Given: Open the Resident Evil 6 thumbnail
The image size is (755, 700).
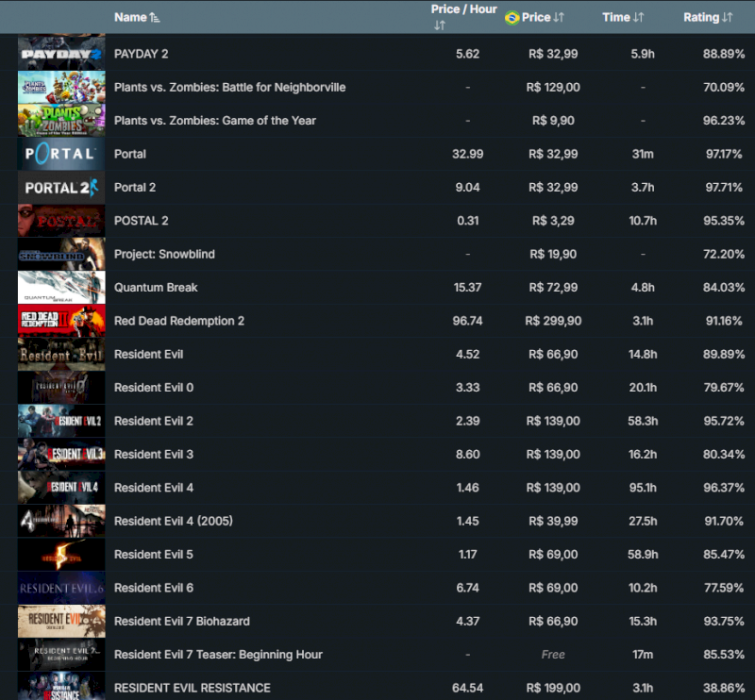Looking at the screenshot, I should (x=61, y=588).
